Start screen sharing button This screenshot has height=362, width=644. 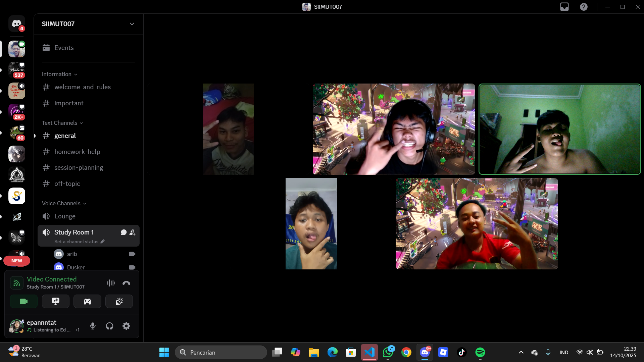55,301
